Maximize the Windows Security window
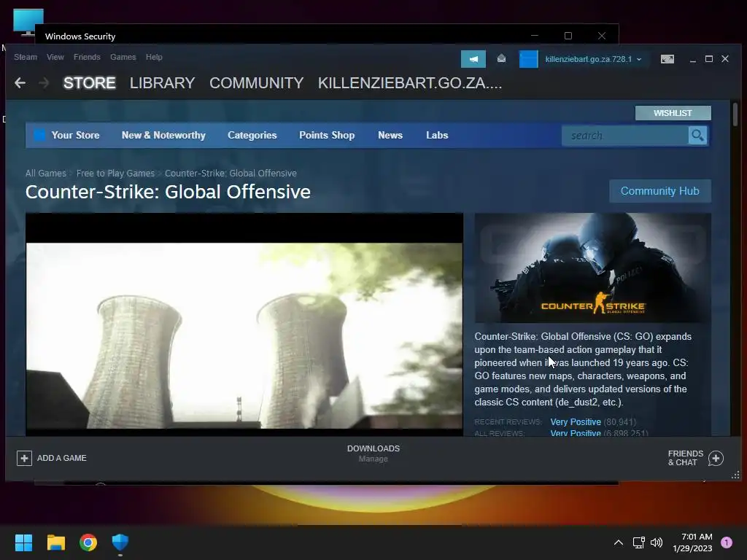Screen dimensions: 747x560 tap(568, 36)
